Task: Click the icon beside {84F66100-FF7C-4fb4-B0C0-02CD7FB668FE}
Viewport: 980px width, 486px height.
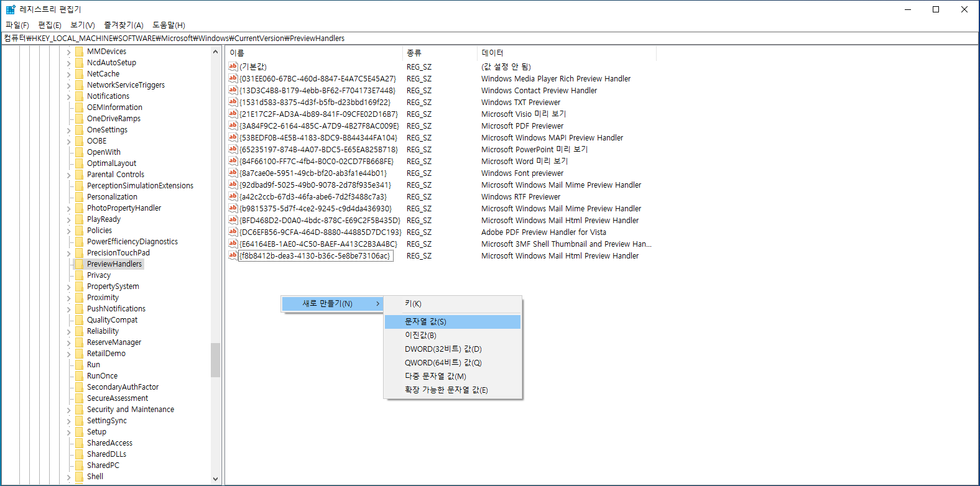Action: pos(233,161)
